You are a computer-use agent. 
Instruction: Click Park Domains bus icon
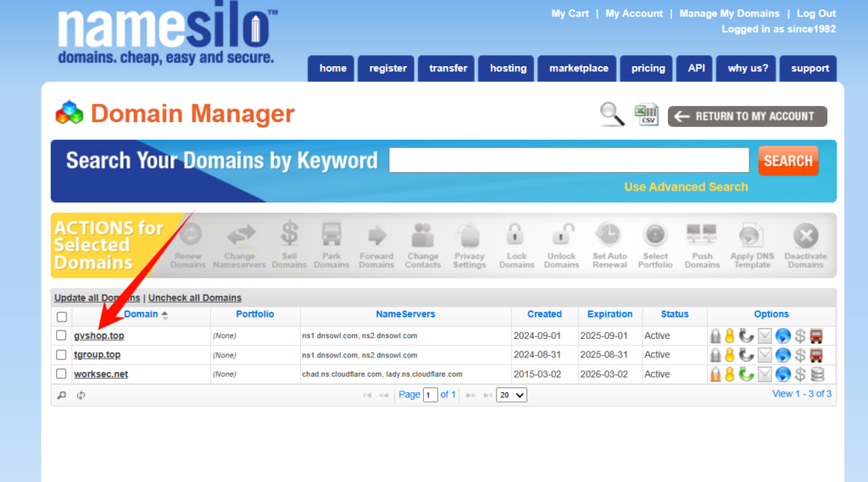tap(331, 235)
